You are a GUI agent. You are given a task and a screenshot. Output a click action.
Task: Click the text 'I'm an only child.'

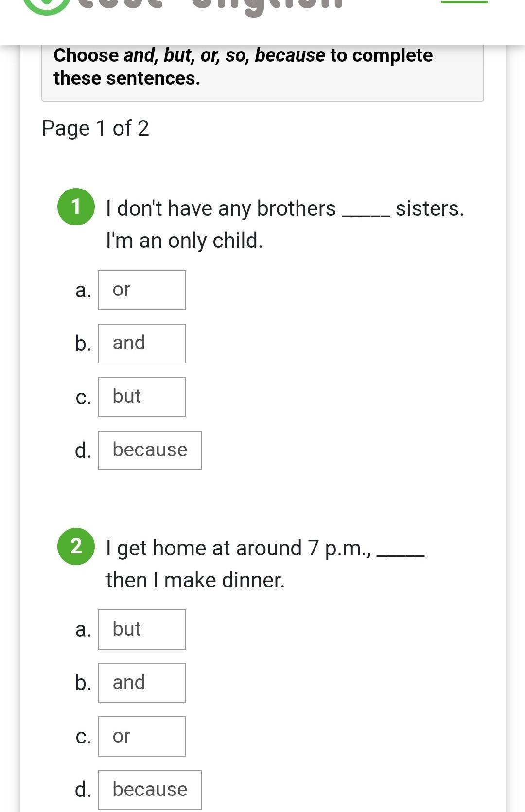point(184,241)
